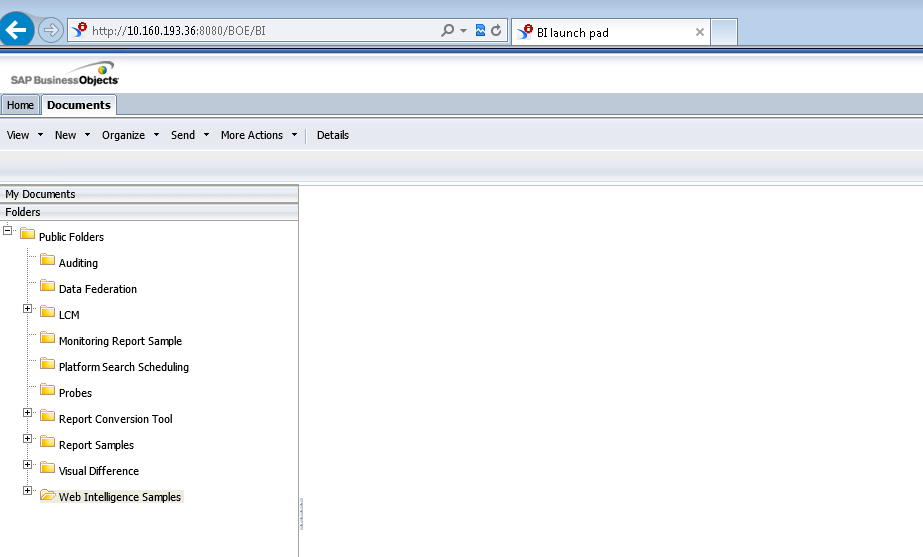
Task: Select the Data Federation folder label
Action: point(98,289)
